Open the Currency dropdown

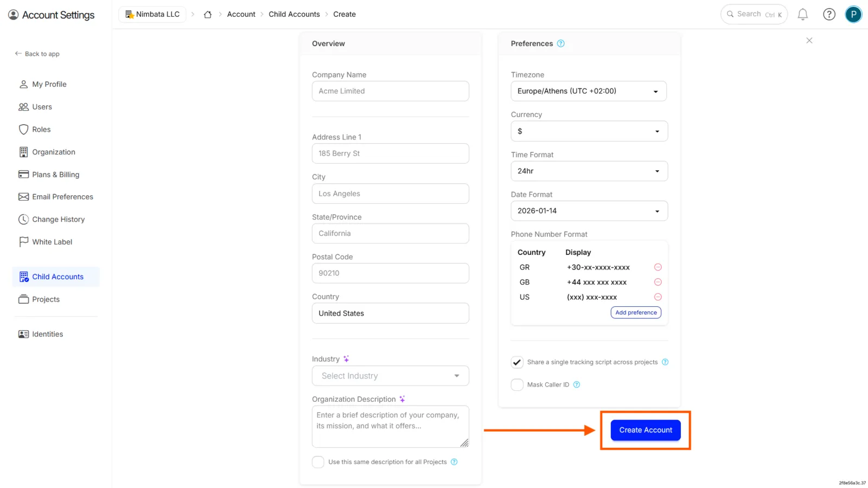(589, 131)
